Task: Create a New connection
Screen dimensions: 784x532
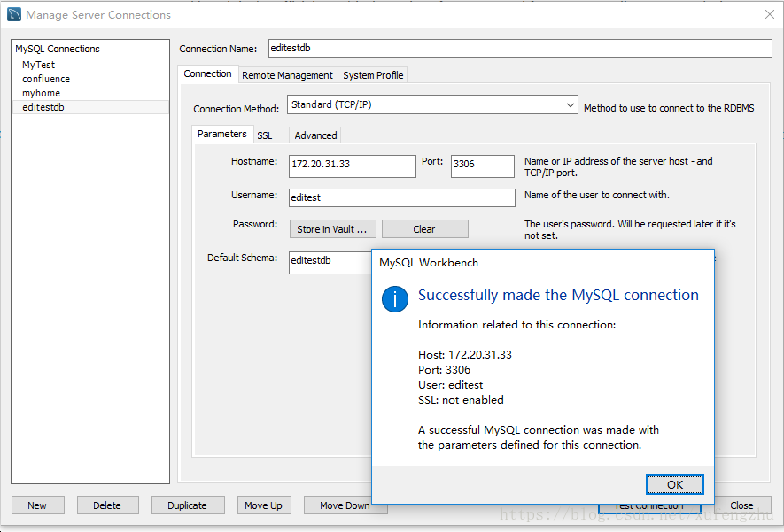Action: point(37,505)
